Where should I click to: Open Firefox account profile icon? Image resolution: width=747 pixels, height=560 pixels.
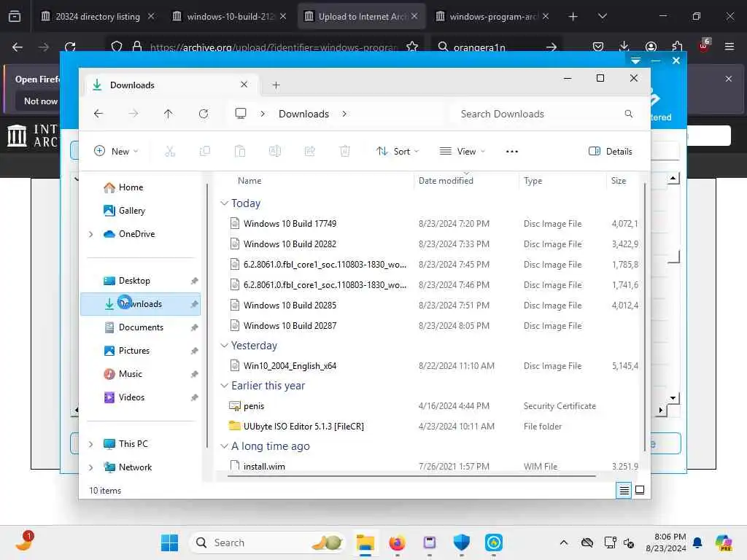pyautogui.click(x=651, y=47)
